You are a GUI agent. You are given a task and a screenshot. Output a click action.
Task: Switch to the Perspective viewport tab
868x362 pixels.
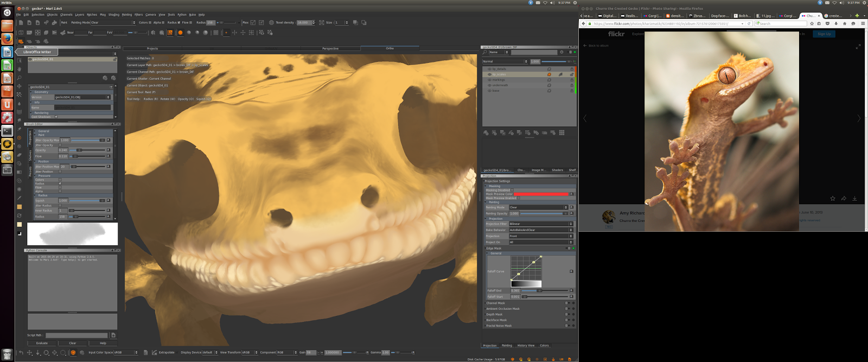click(330, 48)
